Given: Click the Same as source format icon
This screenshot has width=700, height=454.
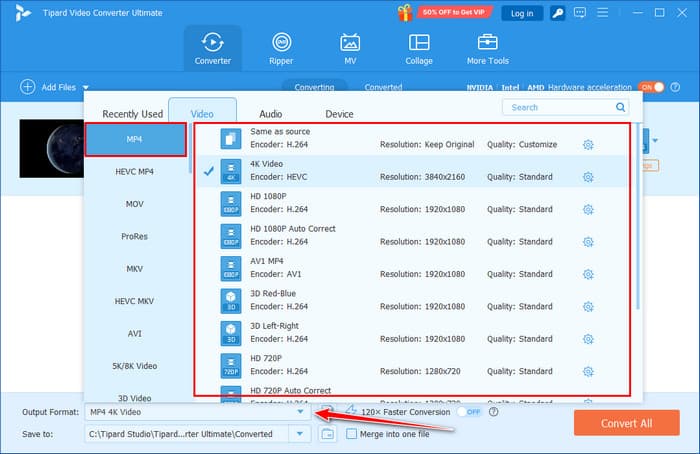Looking at the screenshot, I should pos(231,138).
